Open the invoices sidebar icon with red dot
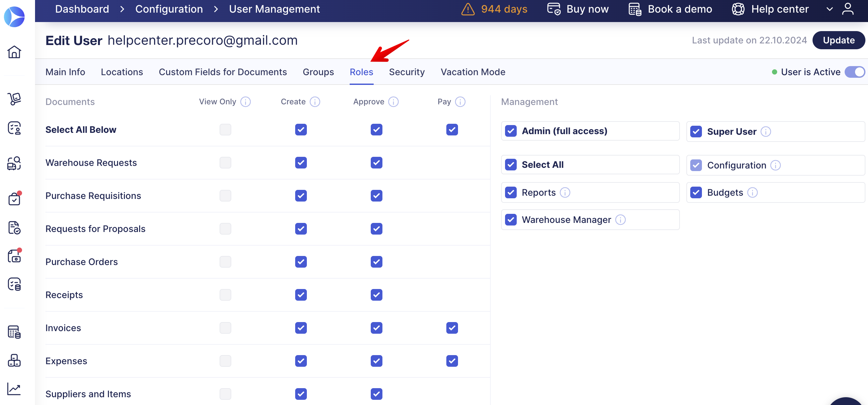868x405 pixels. [14, 256]
